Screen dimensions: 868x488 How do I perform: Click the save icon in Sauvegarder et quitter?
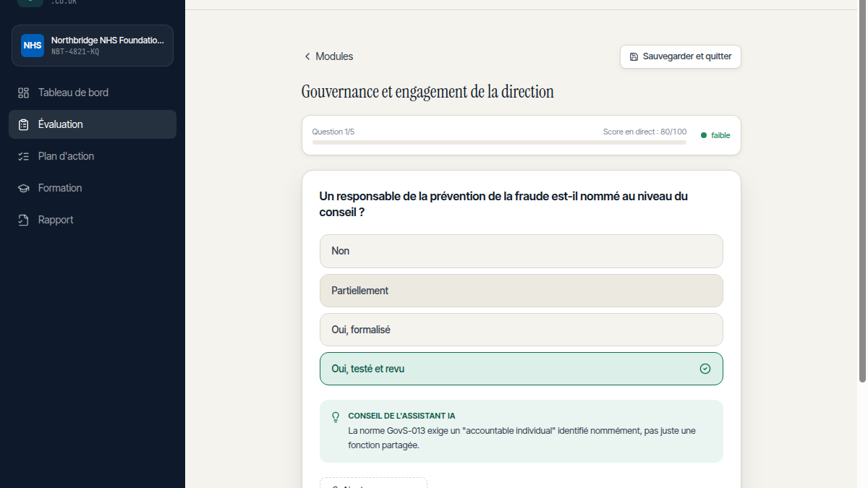point(634,56)
